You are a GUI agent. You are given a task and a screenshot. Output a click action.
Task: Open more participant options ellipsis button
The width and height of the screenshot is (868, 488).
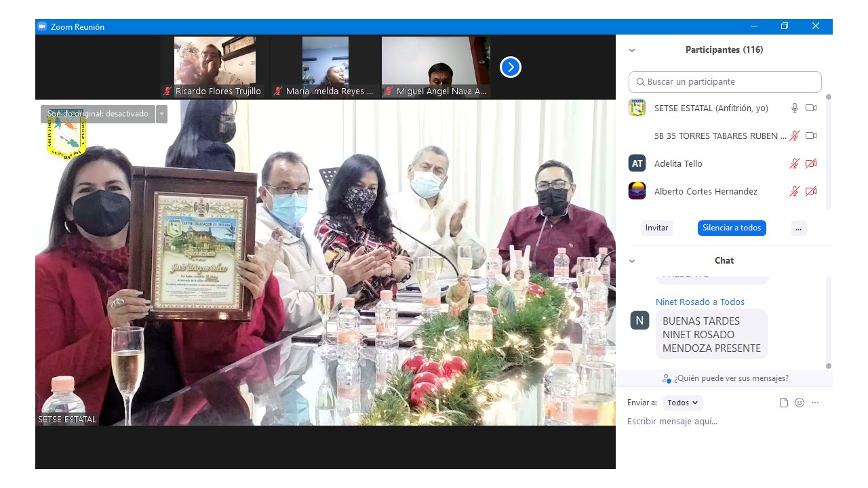(798, 228)
